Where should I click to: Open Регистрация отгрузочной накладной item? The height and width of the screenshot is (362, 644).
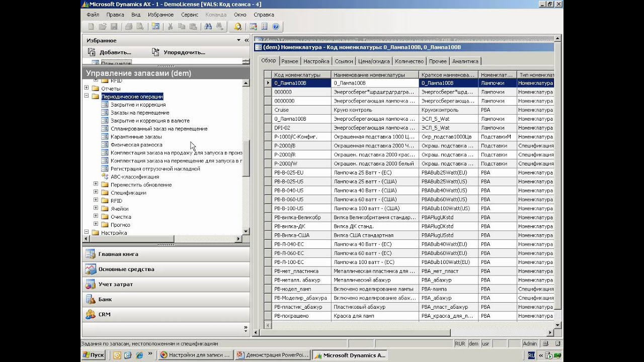pos(155,169)
